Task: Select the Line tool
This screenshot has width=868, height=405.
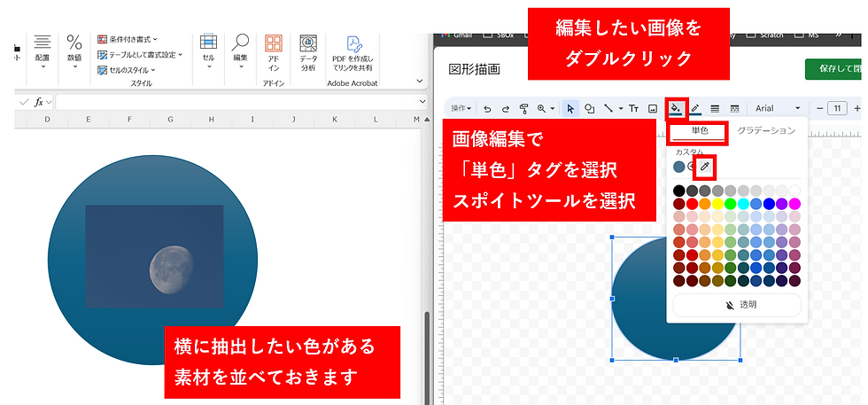Action: pyautogui.click(x=608, y=109)
